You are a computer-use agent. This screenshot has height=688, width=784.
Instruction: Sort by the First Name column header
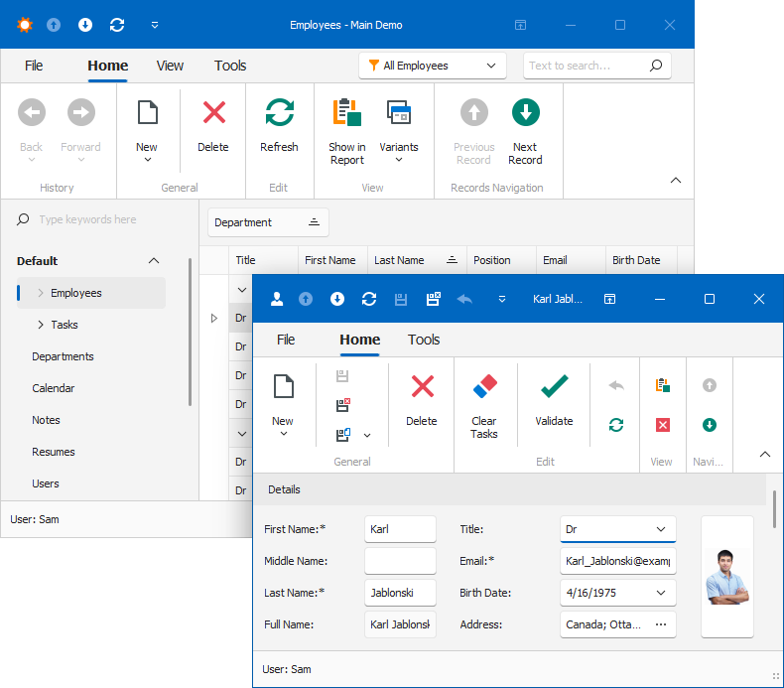(332, 260)
